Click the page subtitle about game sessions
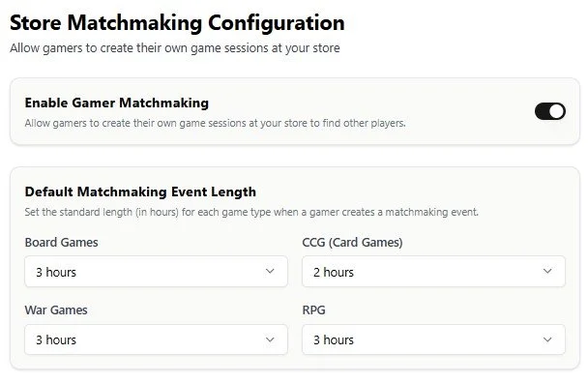This screenshot has height=383, width=588. tap(175, 48)
